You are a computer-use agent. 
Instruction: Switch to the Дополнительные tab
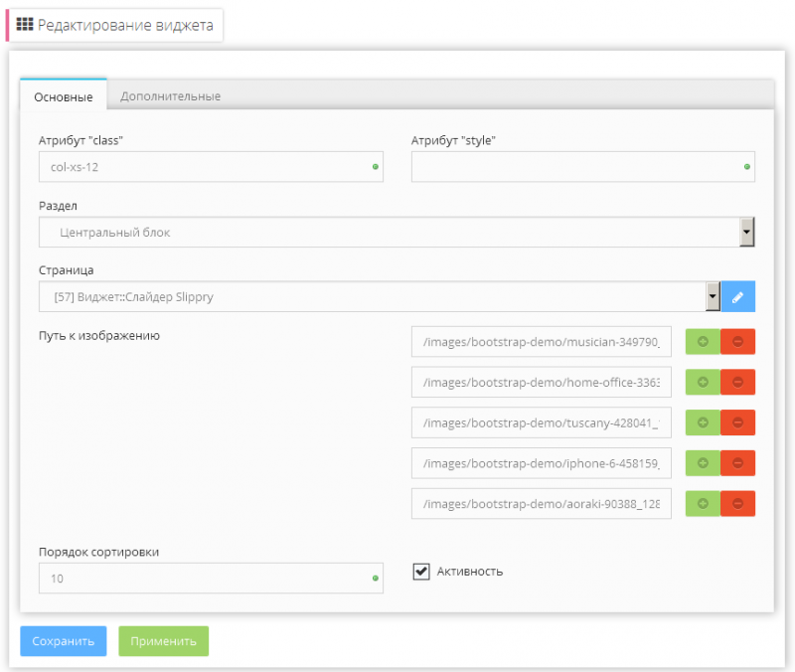click(170, 95)
